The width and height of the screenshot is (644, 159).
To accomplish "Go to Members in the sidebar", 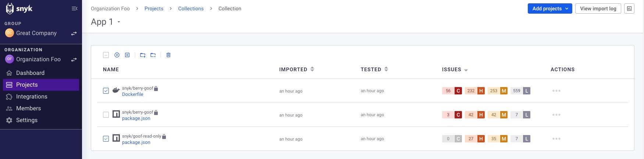I will [28, 108].
